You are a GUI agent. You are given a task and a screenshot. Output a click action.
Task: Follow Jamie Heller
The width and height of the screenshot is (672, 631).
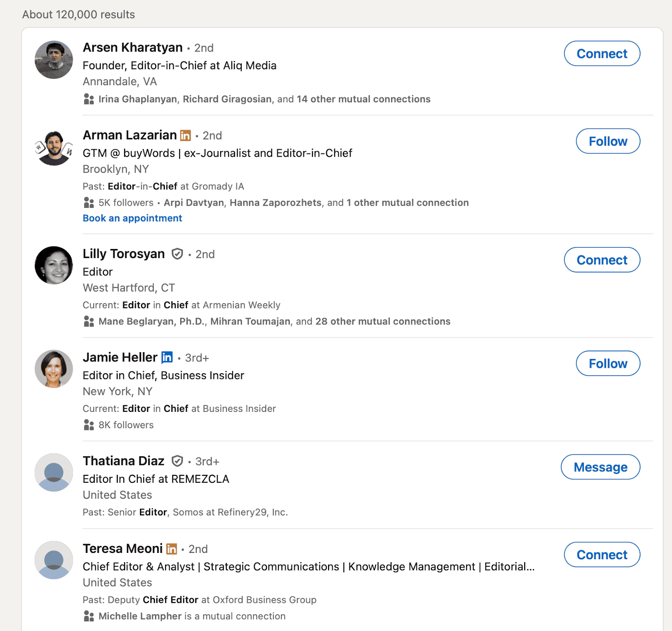click(608, 364)
